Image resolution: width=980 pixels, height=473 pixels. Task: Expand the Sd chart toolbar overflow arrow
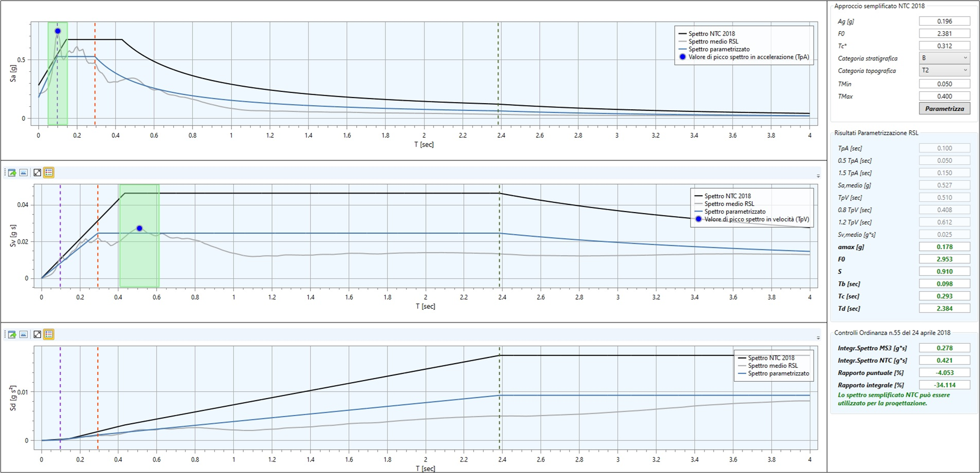pos(818,338)
